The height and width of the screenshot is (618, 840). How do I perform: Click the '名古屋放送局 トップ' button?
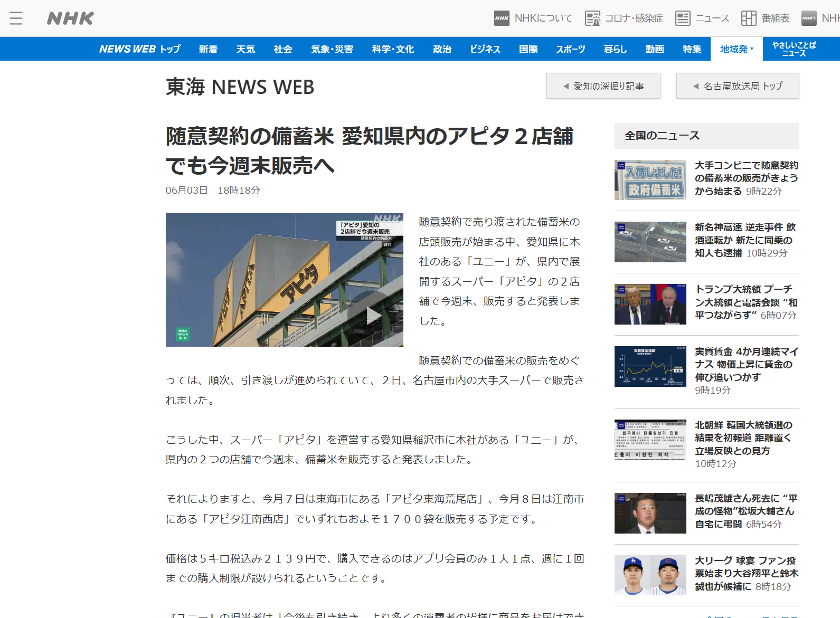coord(738,86)
